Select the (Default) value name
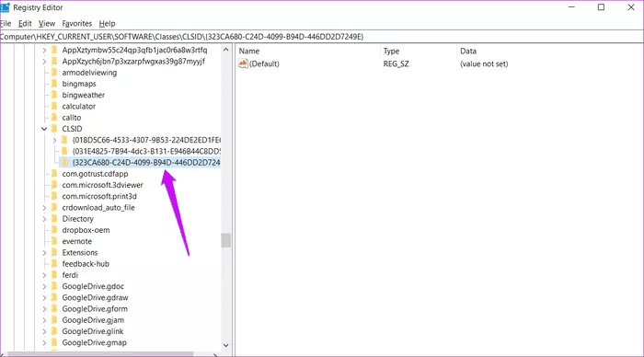This screenshot has height=357, width=644. (x=264, y=63)
